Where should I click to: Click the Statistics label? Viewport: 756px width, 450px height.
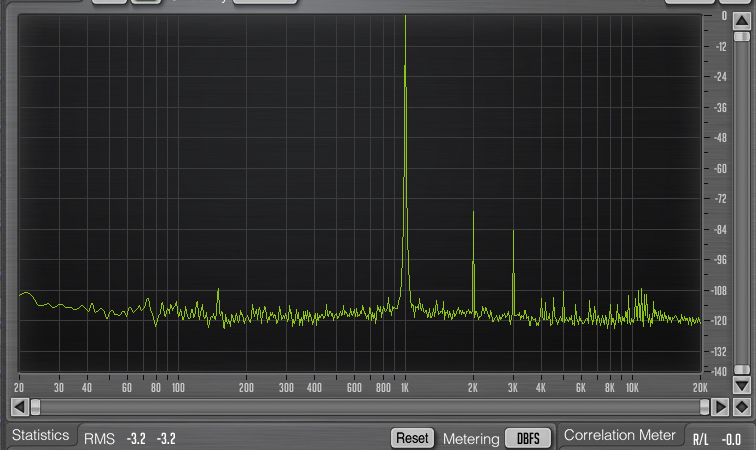[40, 435]
